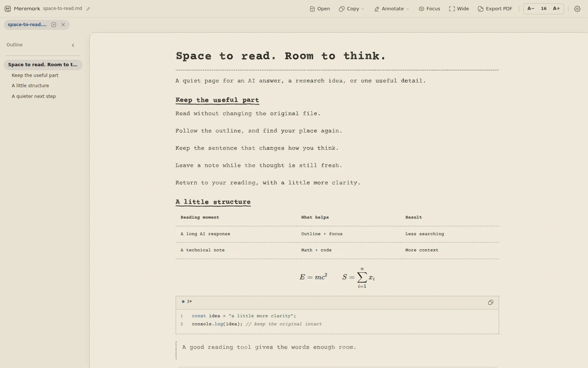The image size is (588, 368).
Task: Click the 'What helps' table header
Action: (315, 217)
